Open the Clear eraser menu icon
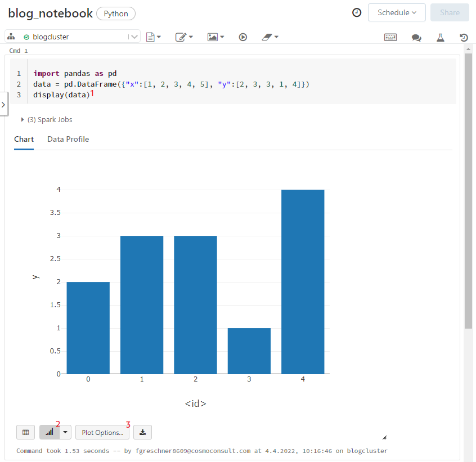476x462 pixels. [267, 37]
